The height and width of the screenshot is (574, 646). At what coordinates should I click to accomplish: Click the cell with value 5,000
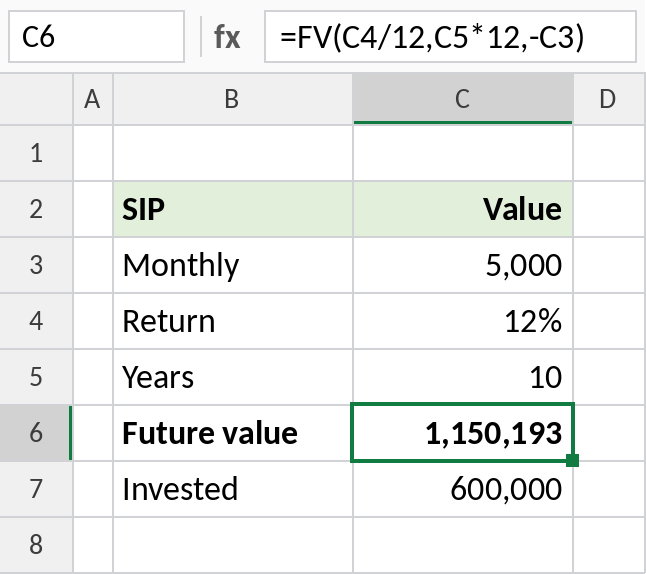coord(463,265)
